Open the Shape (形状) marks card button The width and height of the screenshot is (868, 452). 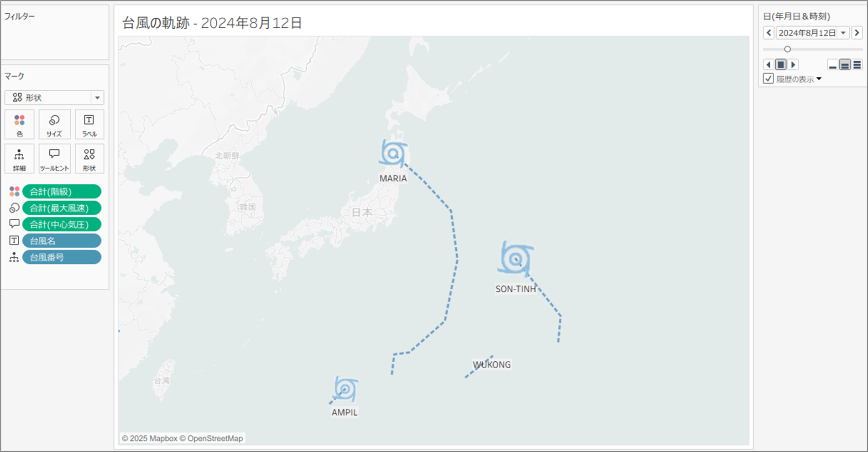89,158
